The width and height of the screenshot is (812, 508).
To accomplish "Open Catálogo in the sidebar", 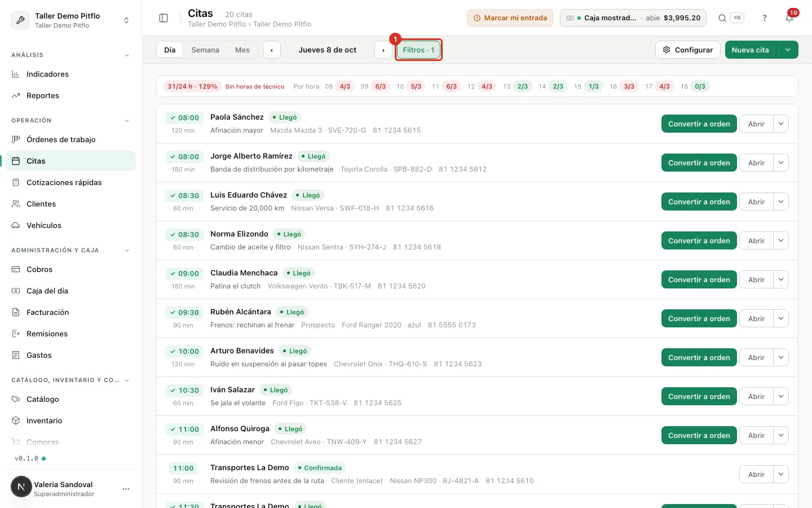I will pos(70,399).
